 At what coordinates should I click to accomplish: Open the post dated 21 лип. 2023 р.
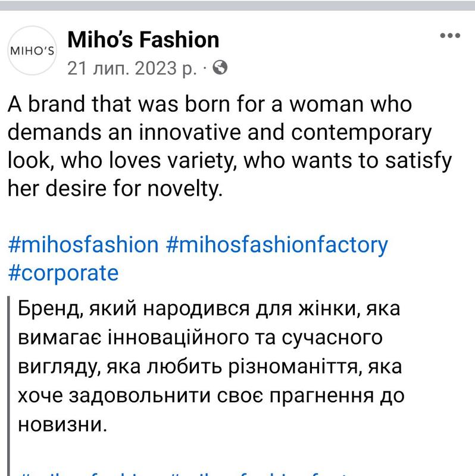tap(132, 68)
